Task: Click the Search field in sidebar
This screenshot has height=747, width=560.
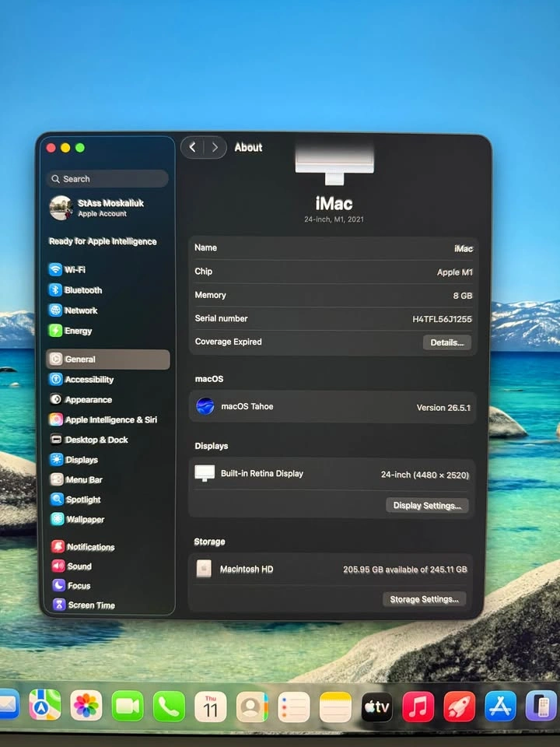Action: point(107,179)
